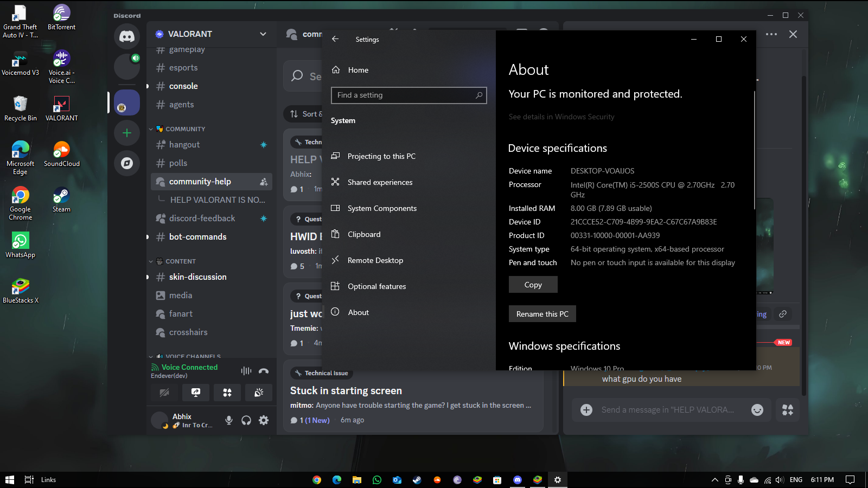868x488 pixels.
Task: Expand the VALORANT server dropdown menu
Action: tap(263, 34)
